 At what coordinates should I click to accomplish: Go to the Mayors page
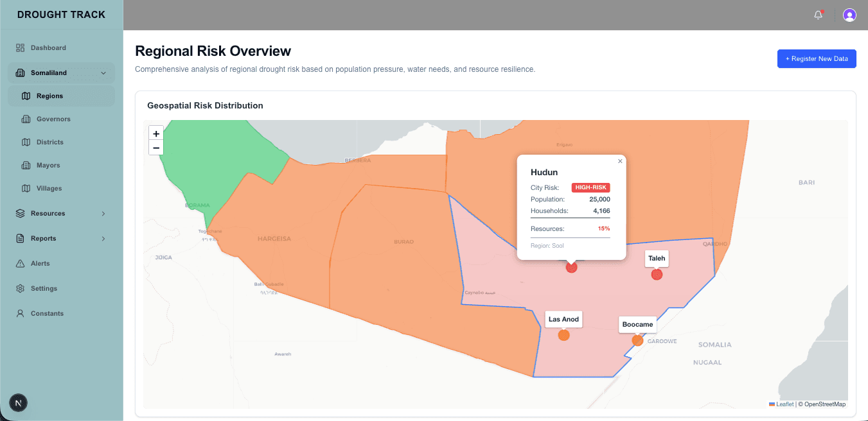48,166
